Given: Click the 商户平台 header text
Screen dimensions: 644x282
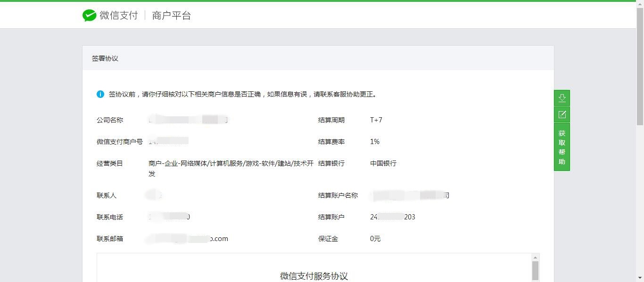Looking at the screenshot, I should 172,16.
